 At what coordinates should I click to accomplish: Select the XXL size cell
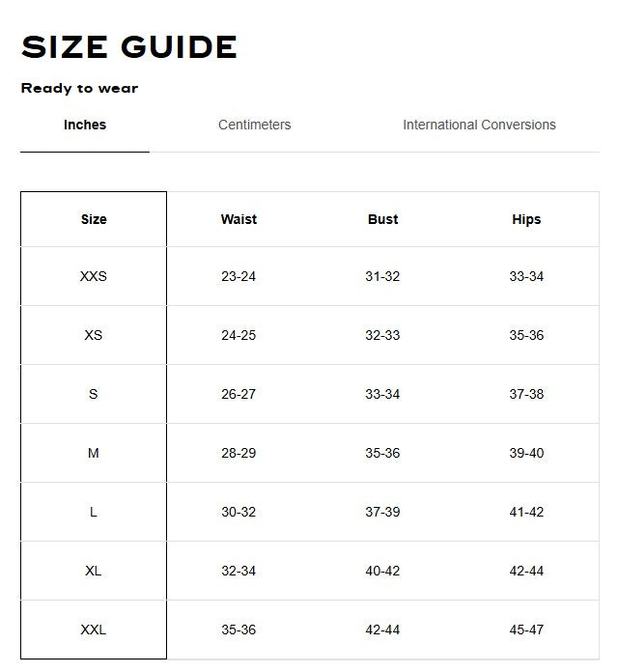pos(94,630)
